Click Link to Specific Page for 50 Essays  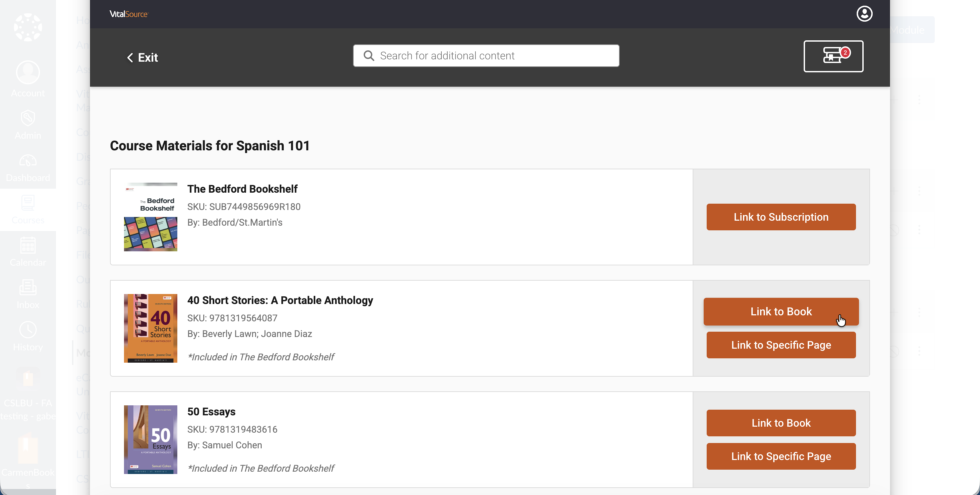pos(781,456)
